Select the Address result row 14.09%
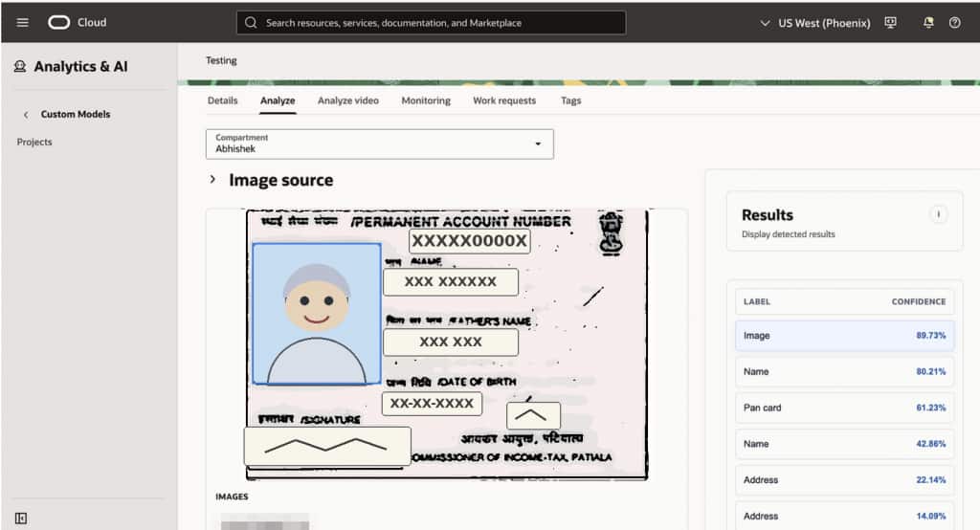 [x=844, y=517]
